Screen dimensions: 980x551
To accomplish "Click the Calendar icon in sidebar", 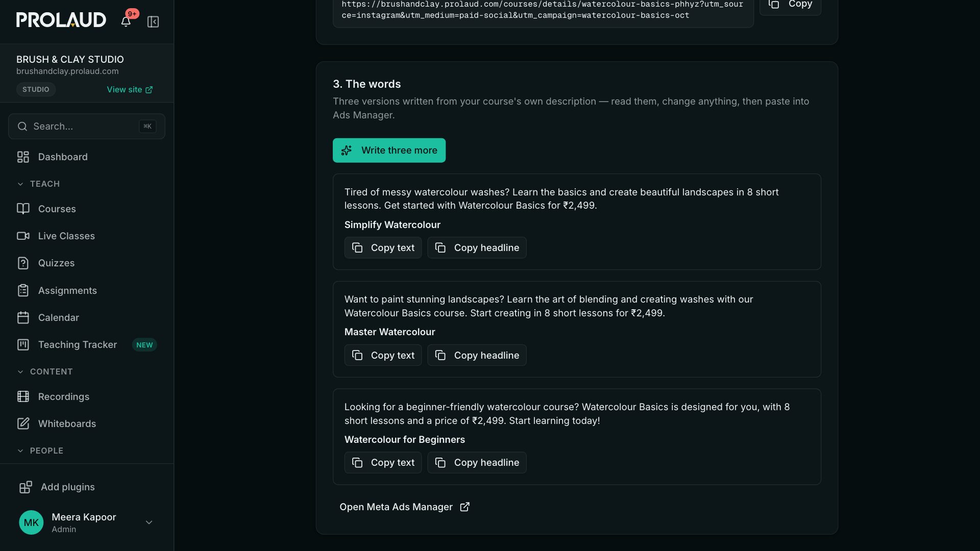I will tap(23, 317).
